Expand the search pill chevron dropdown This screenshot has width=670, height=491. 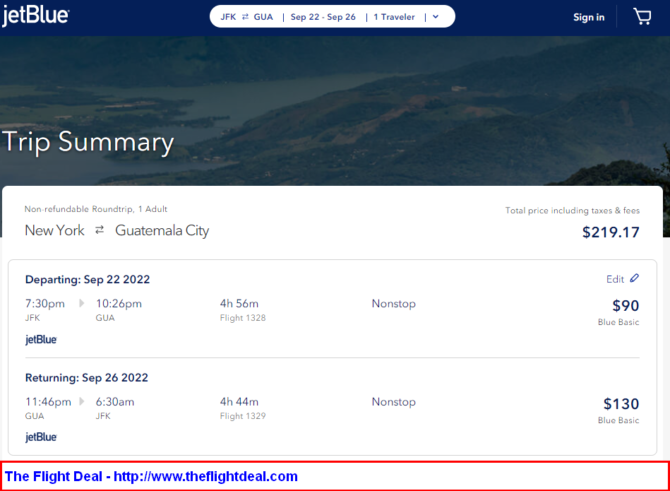pyautogui.click(x=435, y=17)
